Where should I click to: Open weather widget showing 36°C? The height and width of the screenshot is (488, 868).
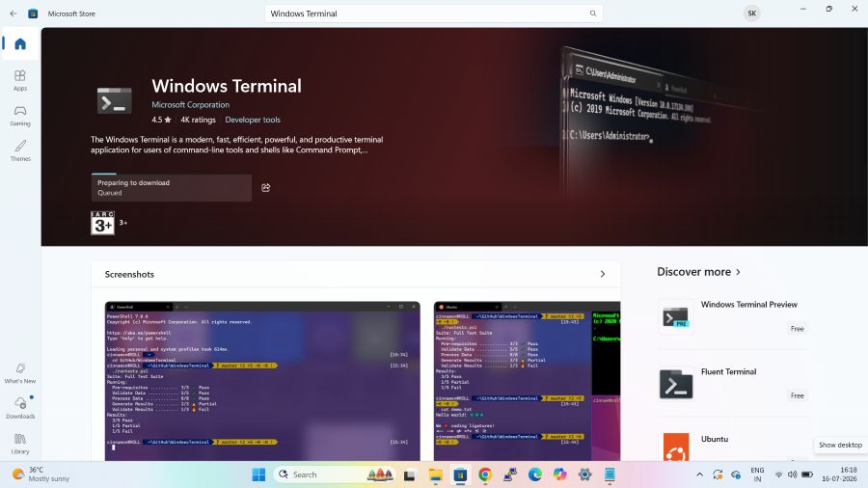(x=41, y=474)
